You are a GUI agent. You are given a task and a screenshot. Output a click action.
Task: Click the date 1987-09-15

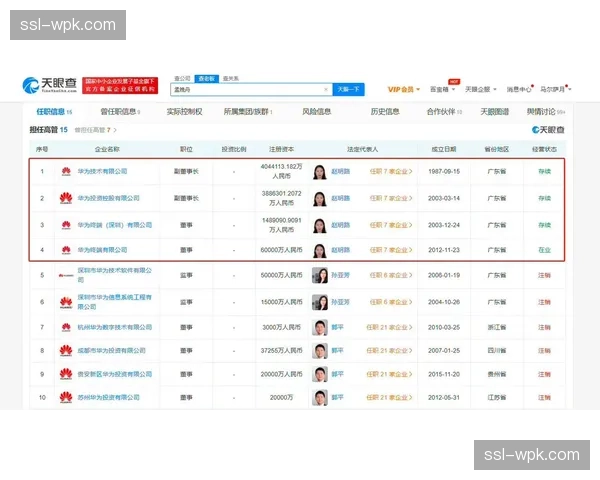444,171
